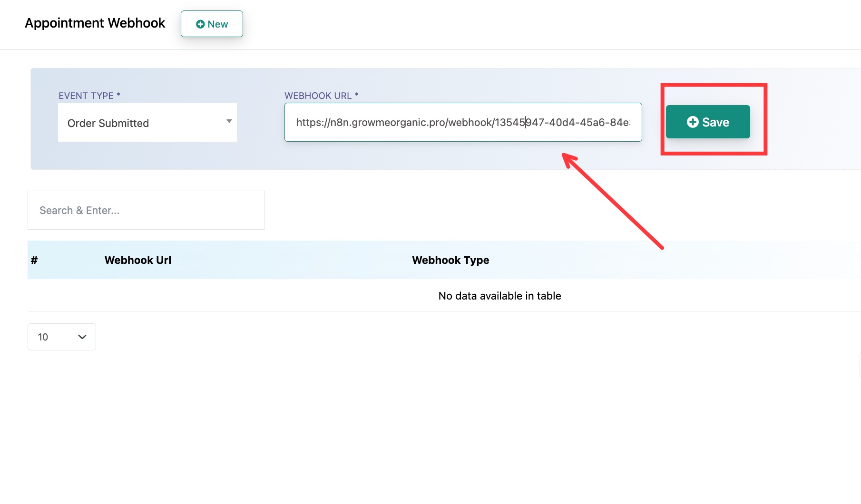Click the EVENT TYPE field label

(x=89, y=96)
